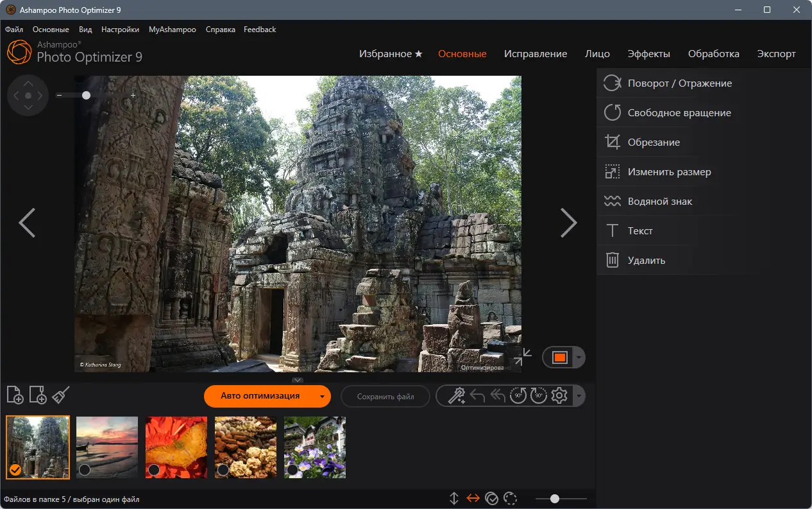Open the Настройки menu

click(x=120, y=29)
